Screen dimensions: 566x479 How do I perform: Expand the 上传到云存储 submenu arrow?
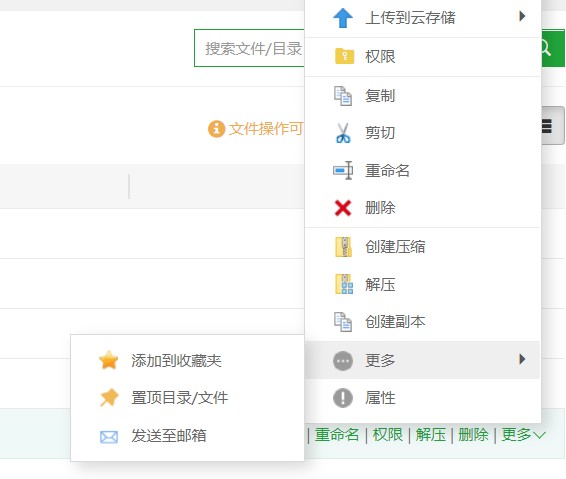522,16
